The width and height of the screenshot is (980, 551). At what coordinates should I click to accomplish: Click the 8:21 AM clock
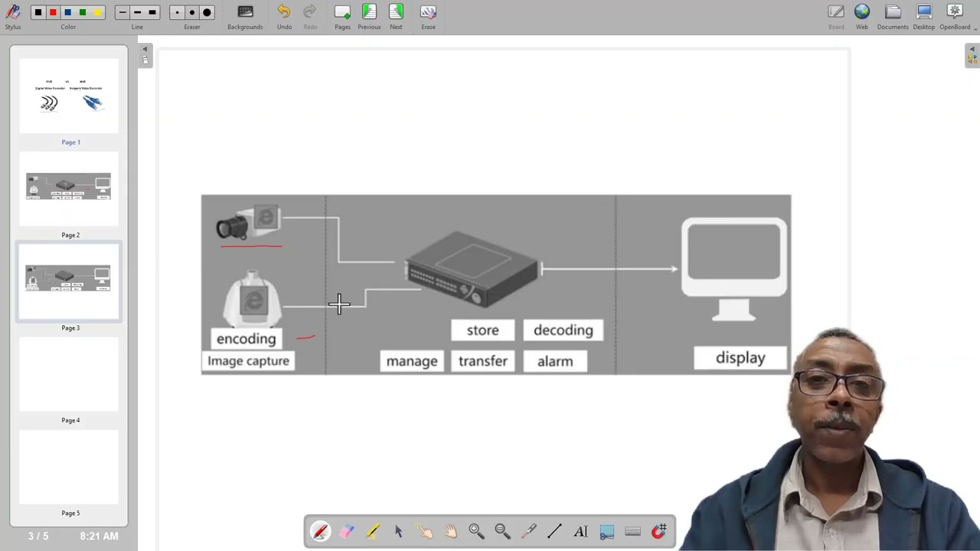(x=99, y=536)
